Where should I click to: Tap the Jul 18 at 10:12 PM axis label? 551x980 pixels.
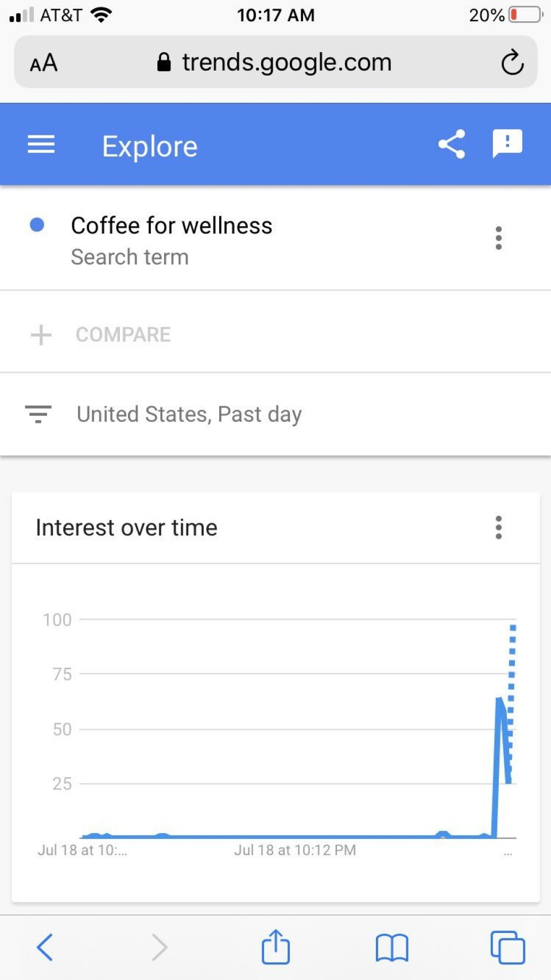coord(295,850)
